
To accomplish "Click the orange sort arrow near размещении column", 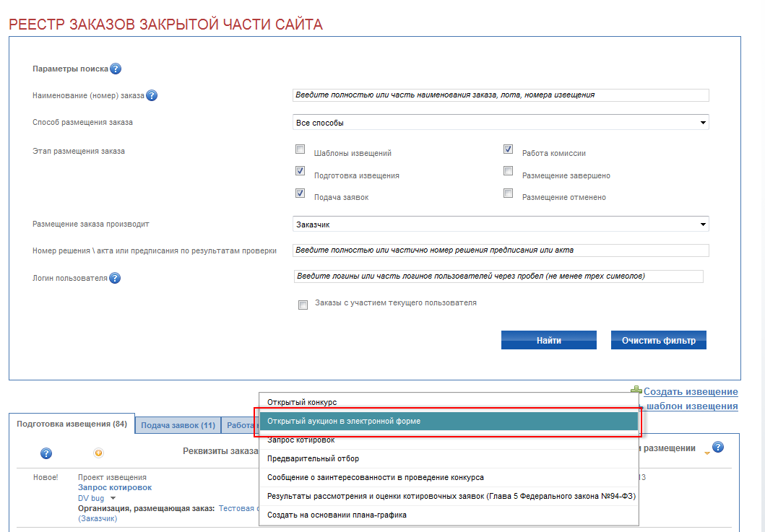I will tap(707, 453).
